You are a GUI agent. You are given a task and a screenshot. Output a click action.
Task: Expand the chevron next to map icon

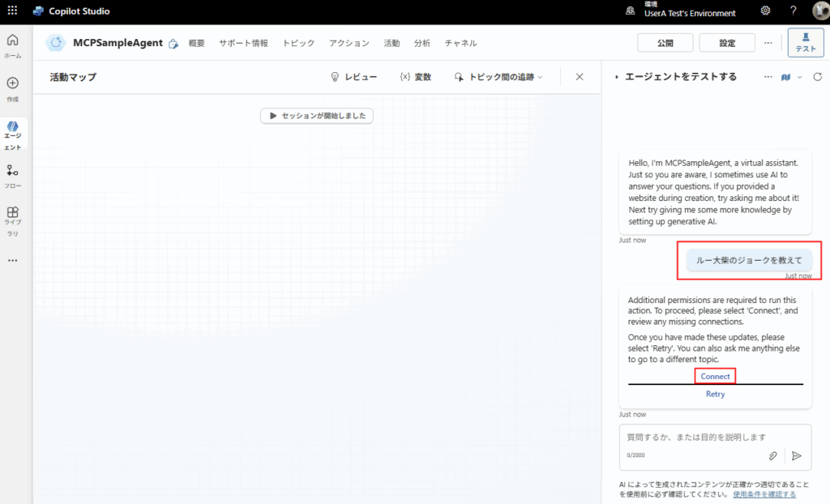click(x=800, y=77)
